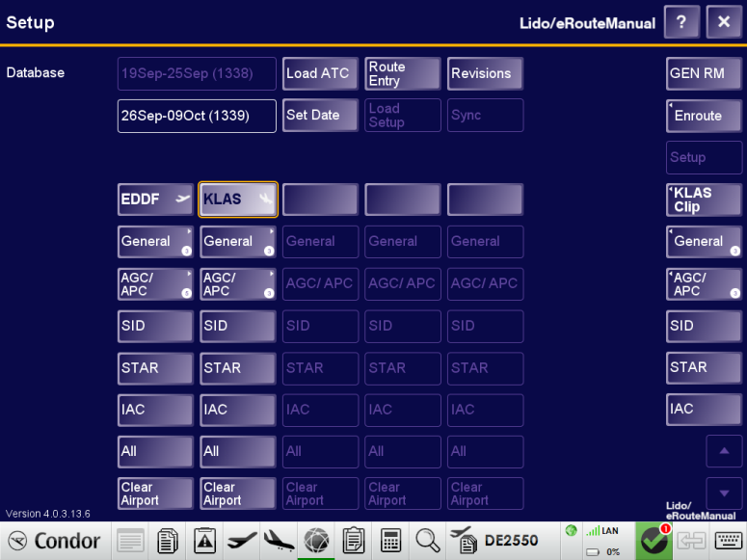Show IAC charts for KLAS
The width and height of the screenshot is (747, 560).
click(238, 410)
